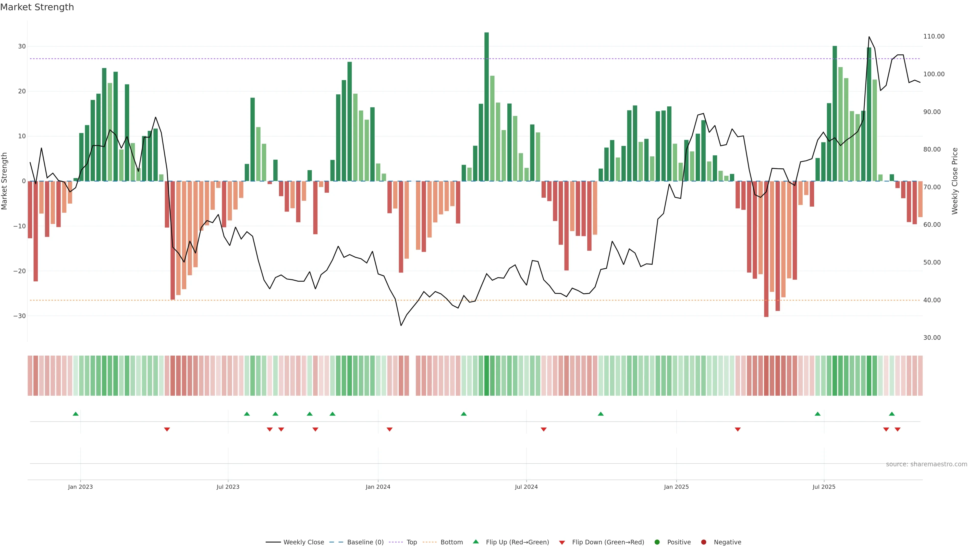The height and width of the screenshot is (551, 980).
Task: Click the green flip-up triangle just before Jul 2025
Action: [817, 414]
